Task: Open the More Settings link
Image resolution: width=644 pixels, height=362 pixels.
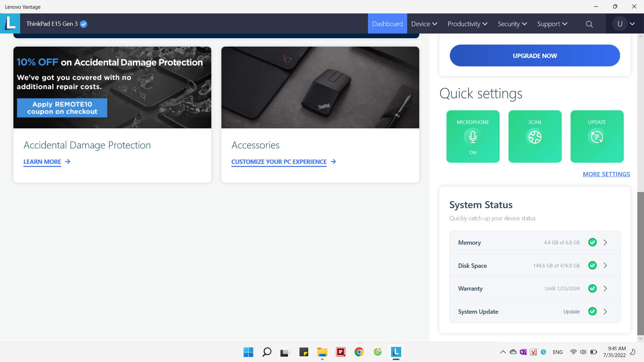Action: click(606, 174)
